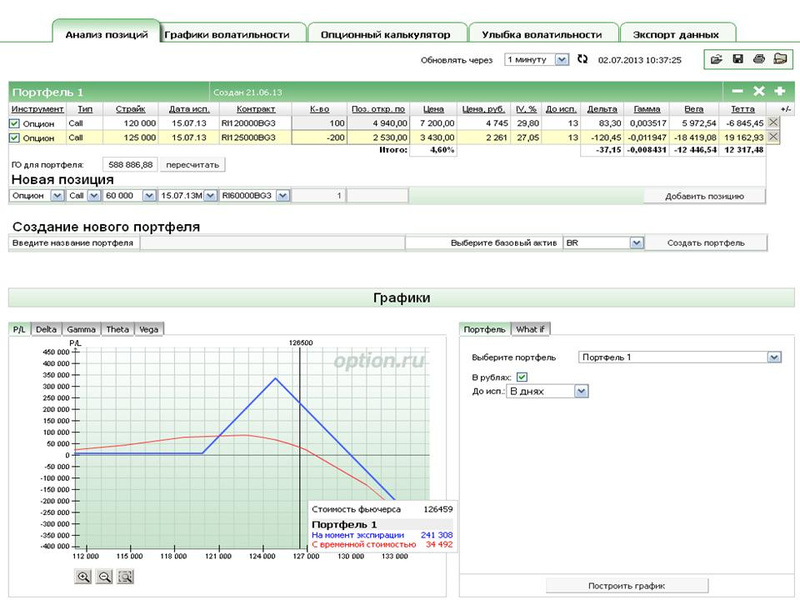Click the printer icon
Viewport: 800px width, 600px height.
(758, 60)
